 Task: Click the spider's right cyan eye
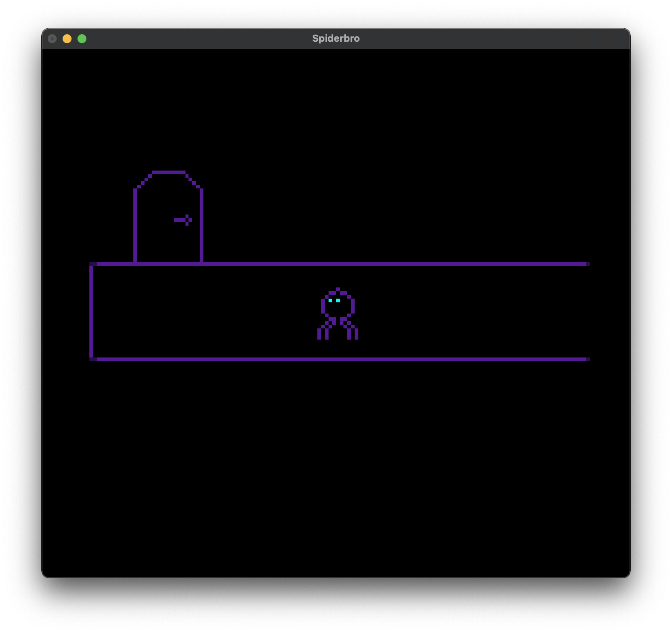point(338,300)
